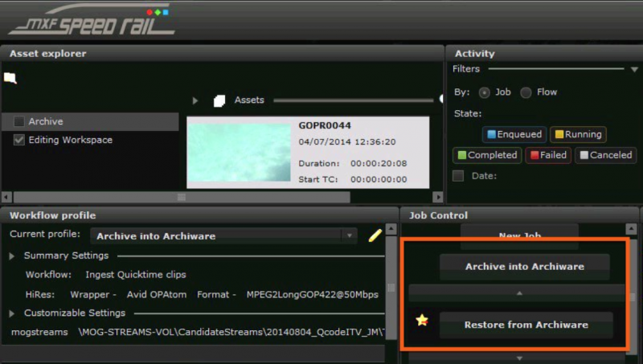
Task: Select the Flow radio button
Action: pos(526,92)
